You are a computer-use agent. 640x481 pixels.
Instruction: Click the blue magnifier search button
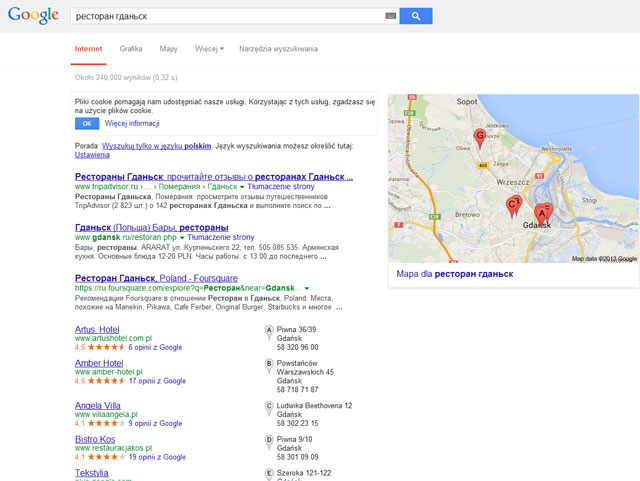[x=416, y=16]
